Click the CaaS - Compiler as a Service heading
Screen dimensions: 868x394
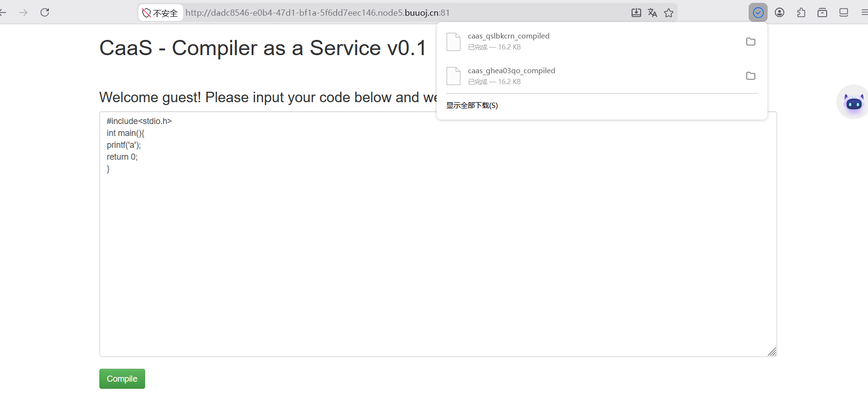coord(263,48)
